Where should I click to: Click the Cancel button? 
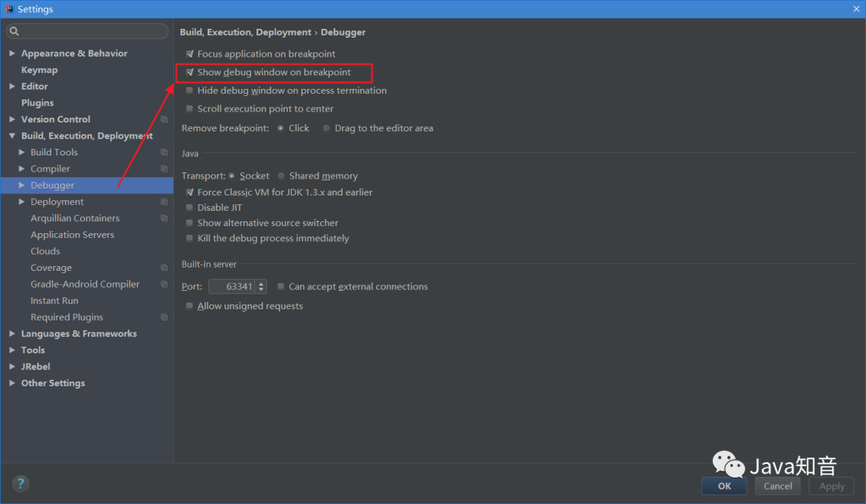pos(778,486)
